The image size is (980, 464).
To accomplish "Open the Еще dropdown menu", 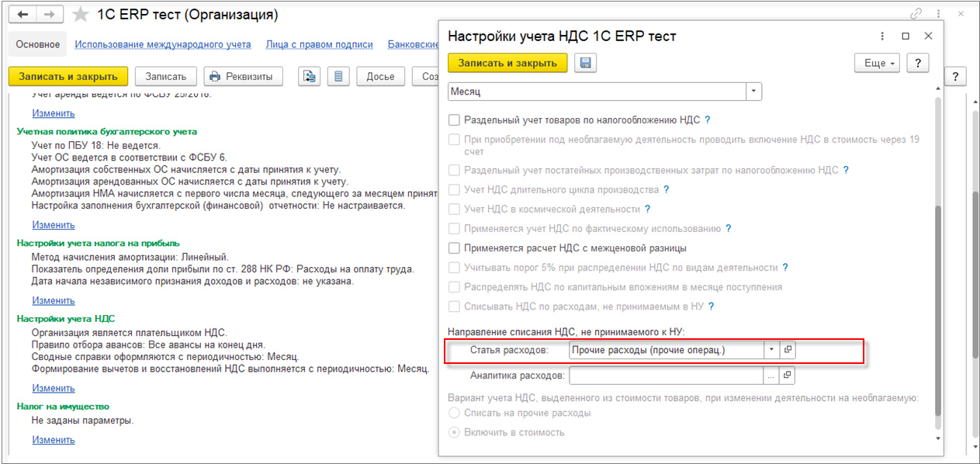I will click(877, 63).
